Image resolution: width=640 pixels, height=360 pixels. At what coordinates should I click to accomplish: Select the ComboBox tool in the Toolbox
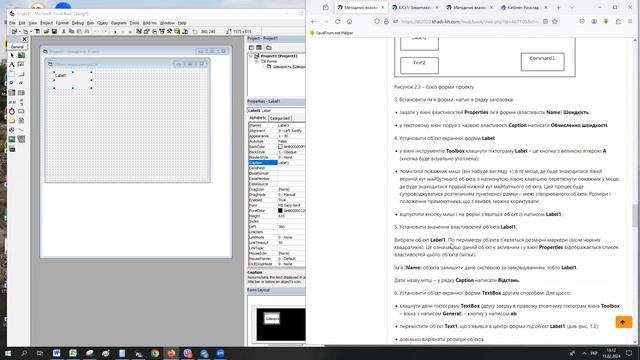12,93
